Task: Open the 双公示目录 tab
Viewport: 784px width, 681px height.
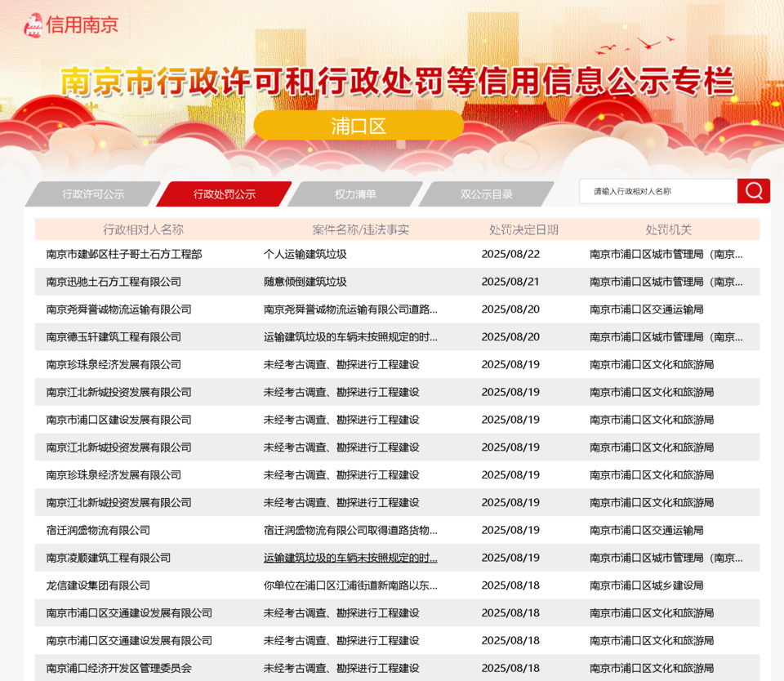Action: tap(486, 194)
